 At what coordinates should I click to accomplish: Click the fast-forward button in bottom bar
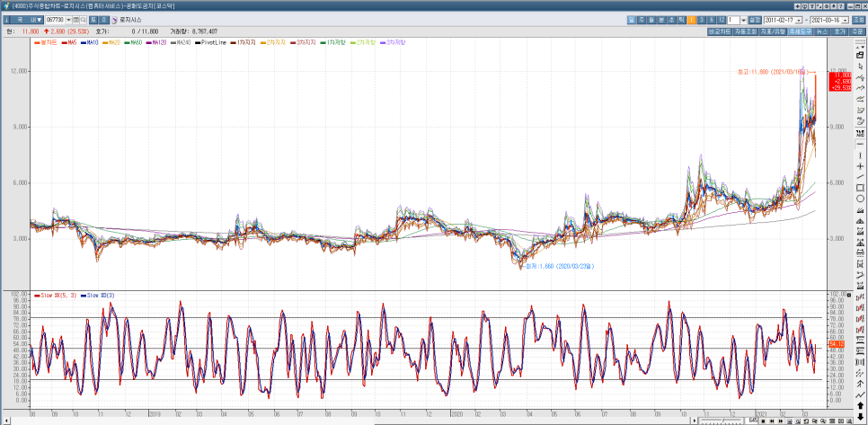(x=781, y=421)
